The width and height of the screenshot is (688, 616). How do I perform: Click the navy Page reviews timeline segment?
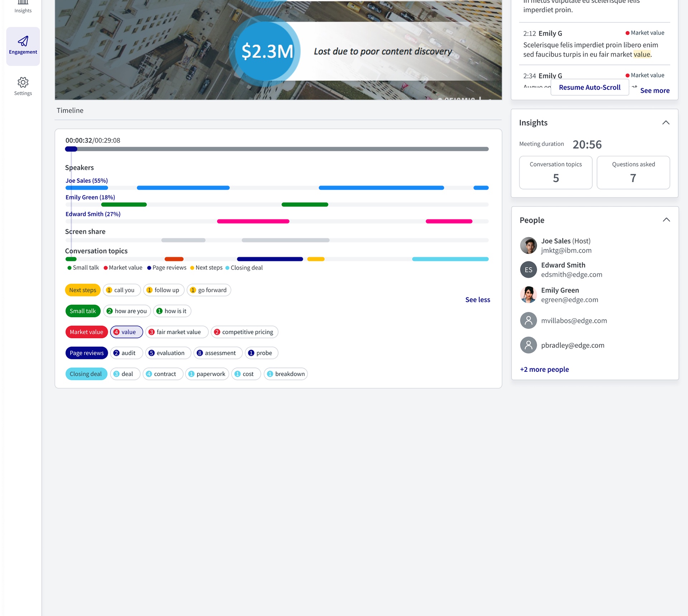tap(270, 259)
